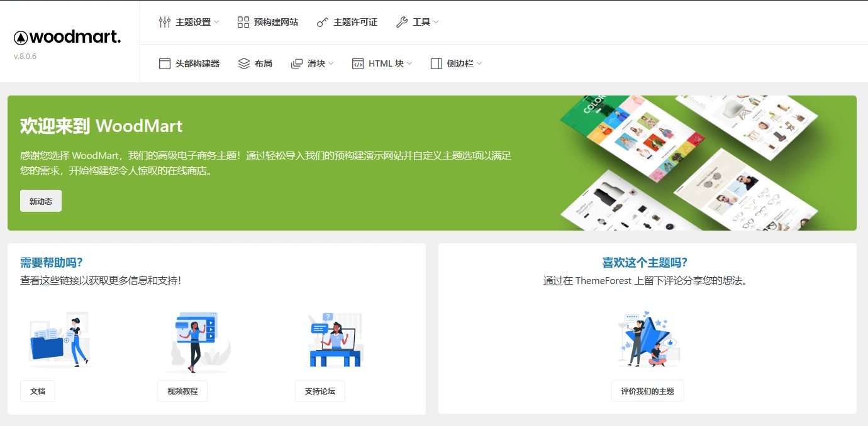Click the WoodMart logo

pos(67,36)
